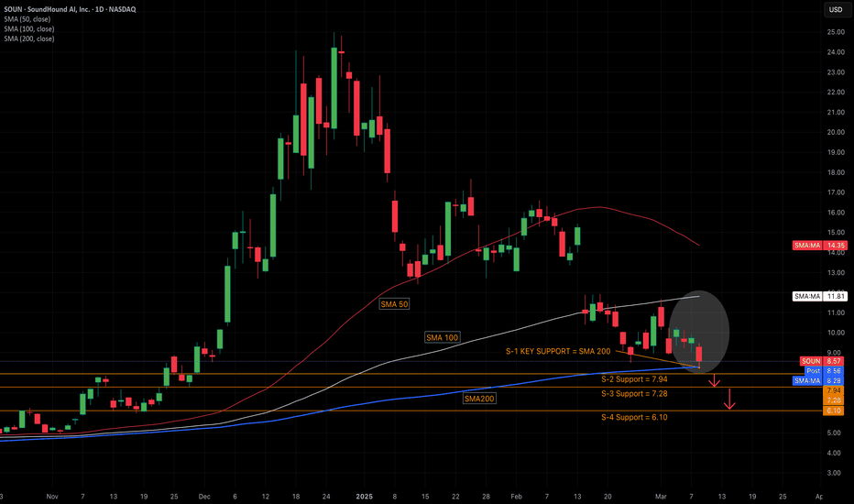Click the Feb date axis label
This screenshot has width=854, height=504.
click(516, 497)
